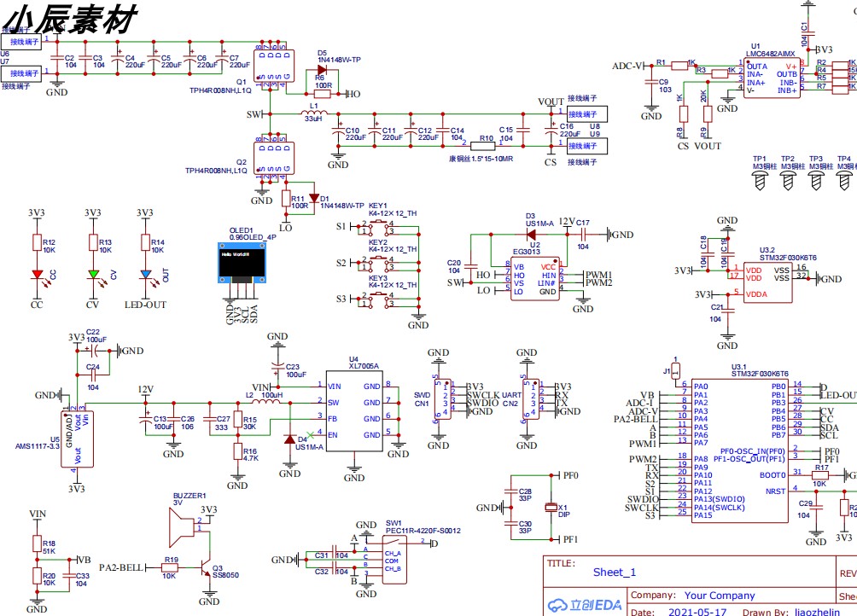Click the SW net label left of L1
The height and width of the screenshot is (616, 857).
point(254,114)
